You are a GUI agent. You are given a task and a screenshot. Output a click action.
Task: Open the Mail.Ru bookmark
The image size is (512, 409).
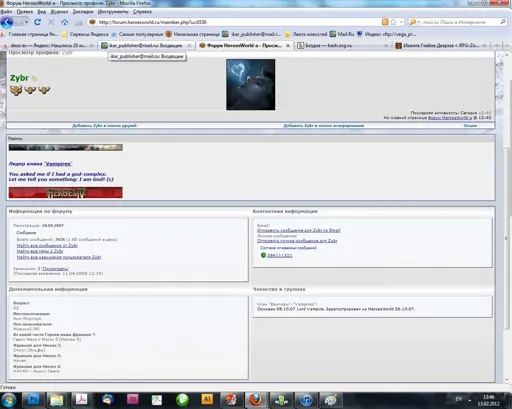coord(342,34)
